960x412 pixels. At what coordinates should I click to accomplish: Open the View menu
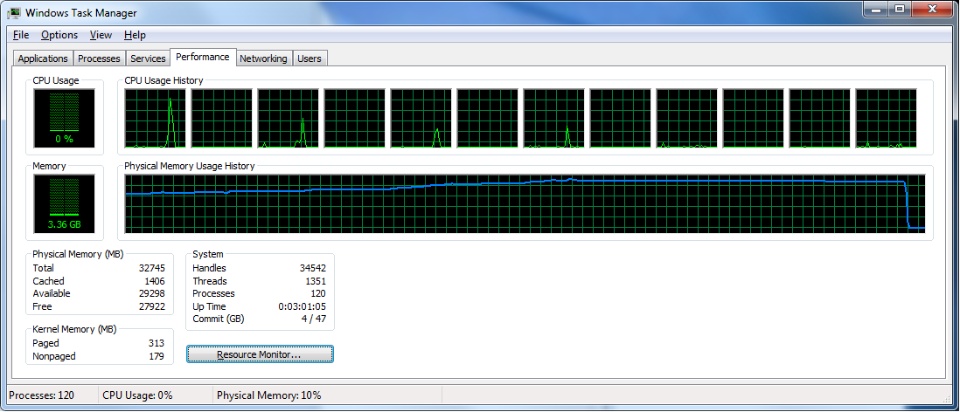101,35
